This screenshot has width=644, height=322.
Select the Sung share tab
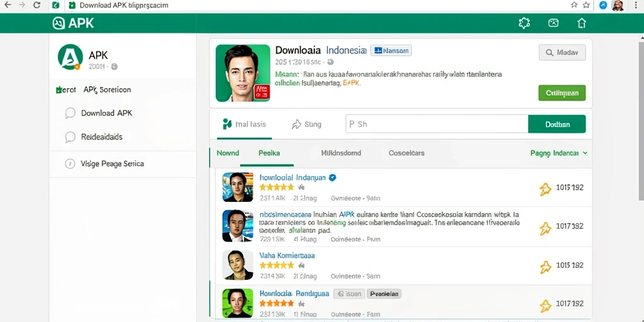click(306, 124)
